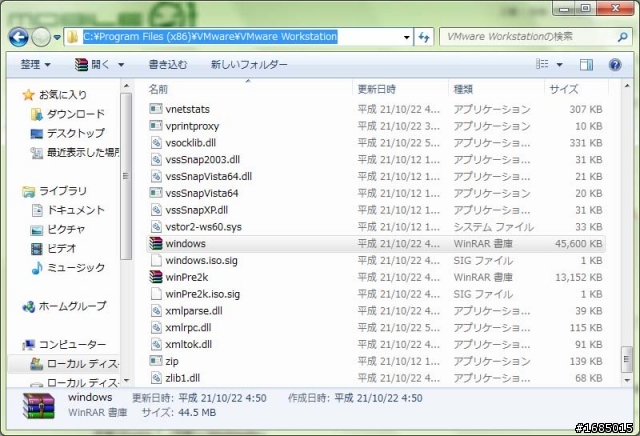Click the vprintproxy application icon
This screenshot has width=640, height=436.
[x=156, y=125]
